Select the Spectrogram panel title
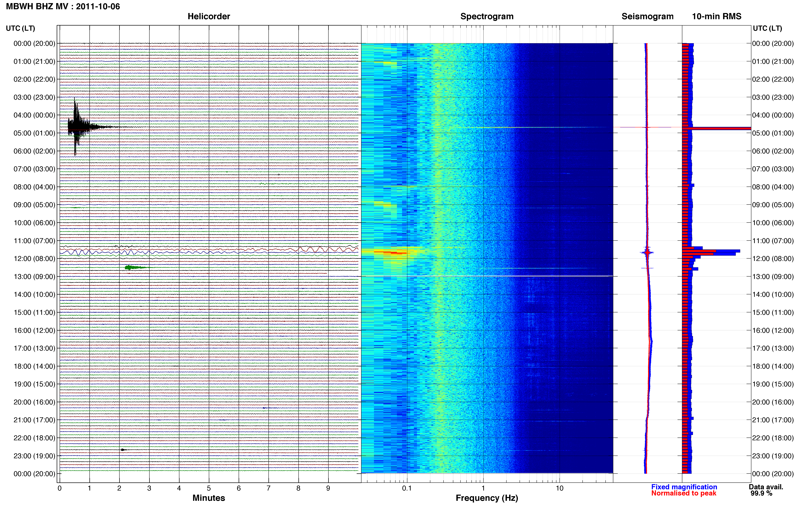Viewport: 812px width, 508px height. pos(487,16)
